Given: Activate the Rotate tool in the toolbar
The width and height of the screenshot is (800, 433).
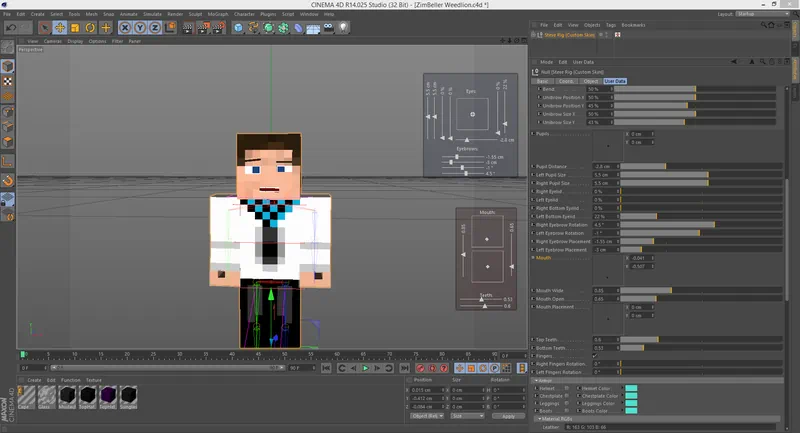Looking at the screenshot, I should tap(90, 28).
